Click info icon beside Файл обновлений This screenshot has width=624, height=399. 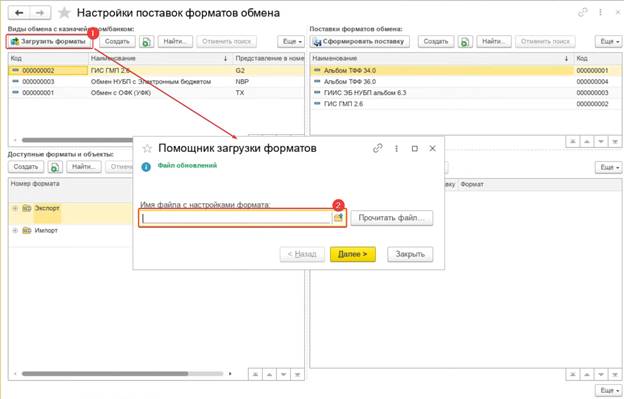click(x=146, y=167)
